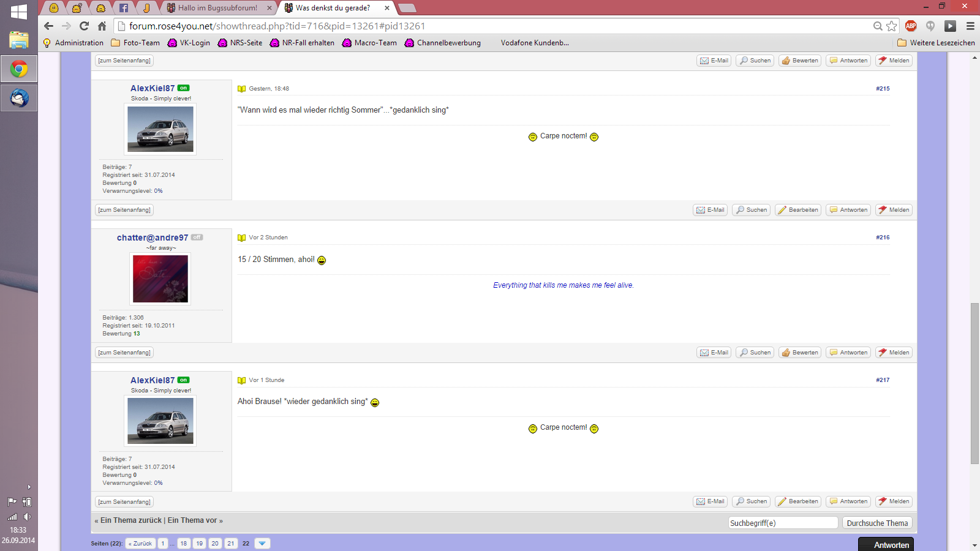Click Melden on post #217

(894, 501)
